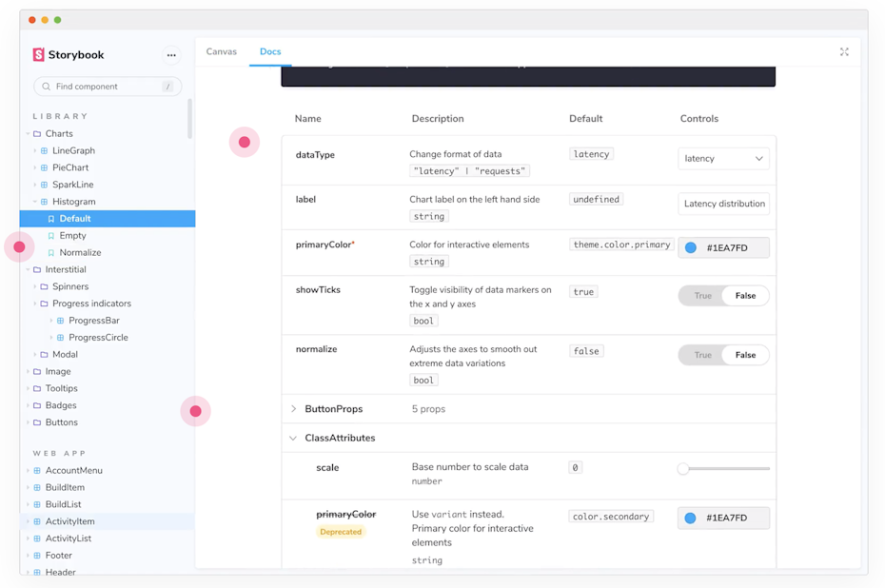The image size is (885, 588).
Task: Click the AccountMenu component icon
Action: pos(37,471)
